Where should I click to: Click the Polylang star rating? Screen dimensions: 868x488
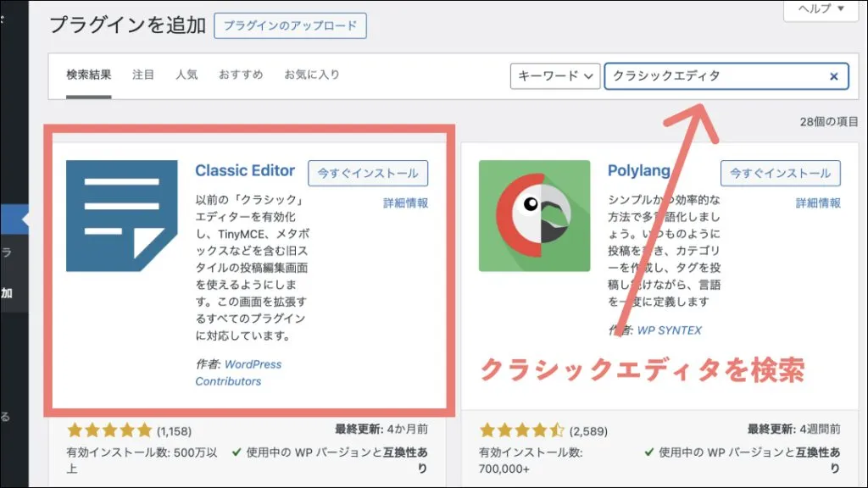click(522, 430)
